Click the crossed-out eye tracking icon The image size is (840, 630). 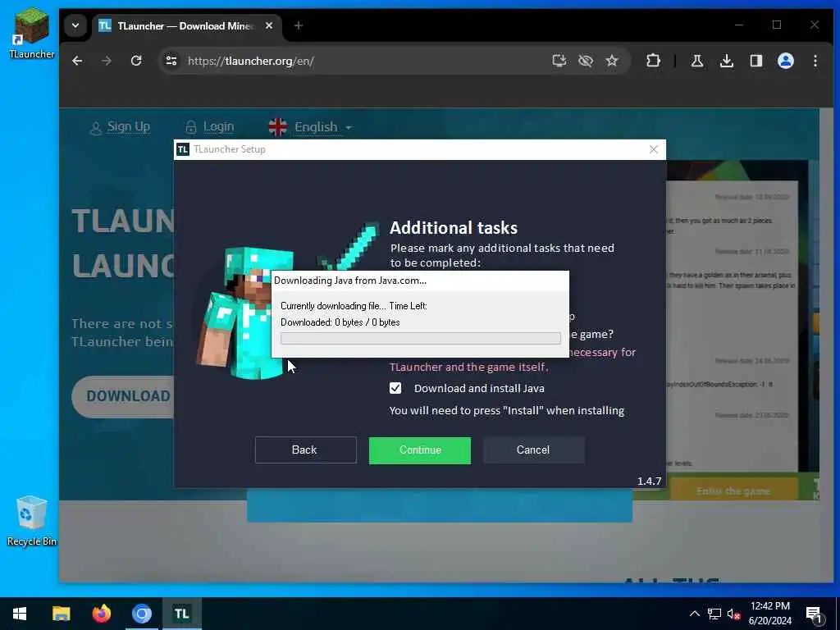tap(586, 61)
